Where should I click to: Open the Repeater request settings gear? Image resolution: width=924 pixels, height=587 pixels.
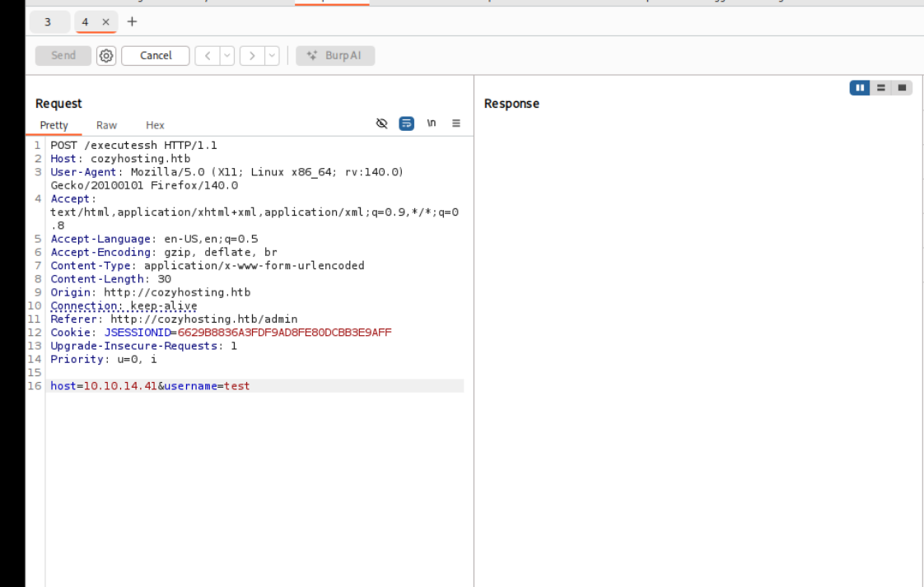coord(106,56)
